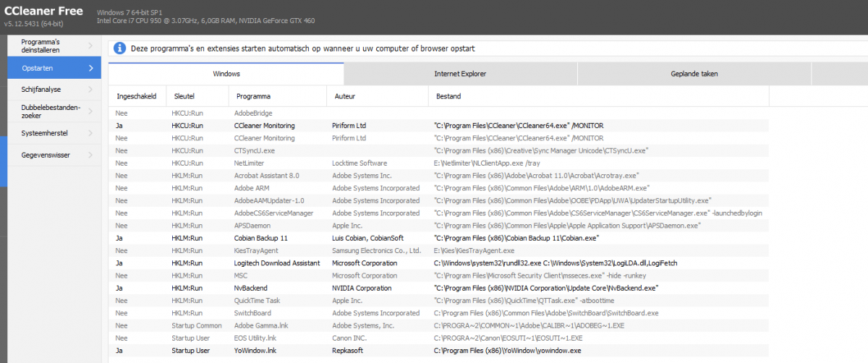
Task: Click the blue info icon in the banner
Action: click(120, 48)
